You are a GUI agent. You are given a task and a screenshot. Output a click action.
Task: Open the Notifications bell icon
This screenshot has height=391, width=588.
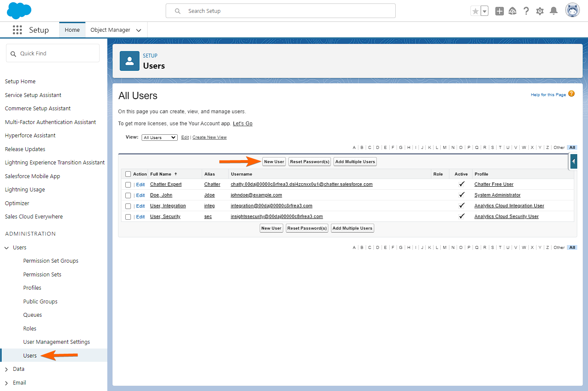point(554,11)
